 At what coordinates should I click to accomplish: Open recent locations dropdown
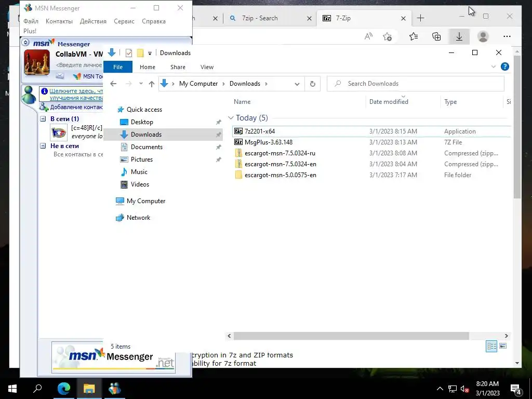141,84
